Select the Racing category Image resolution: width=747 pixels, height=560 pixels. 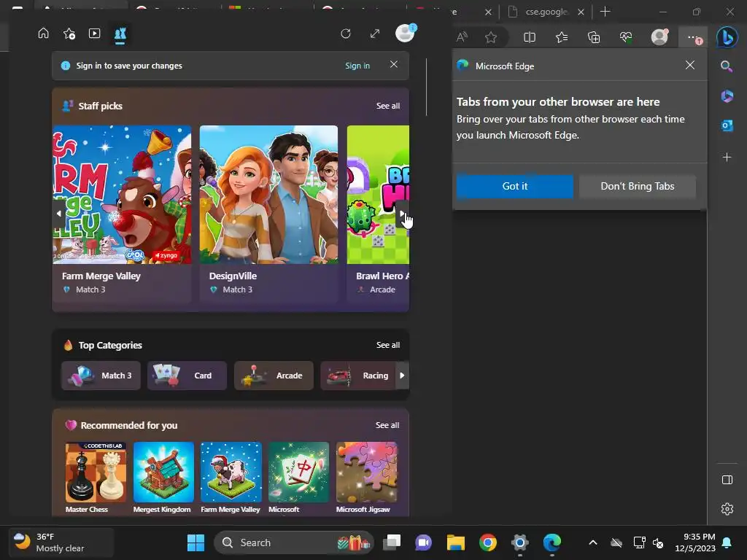click(x=358, y=376)
